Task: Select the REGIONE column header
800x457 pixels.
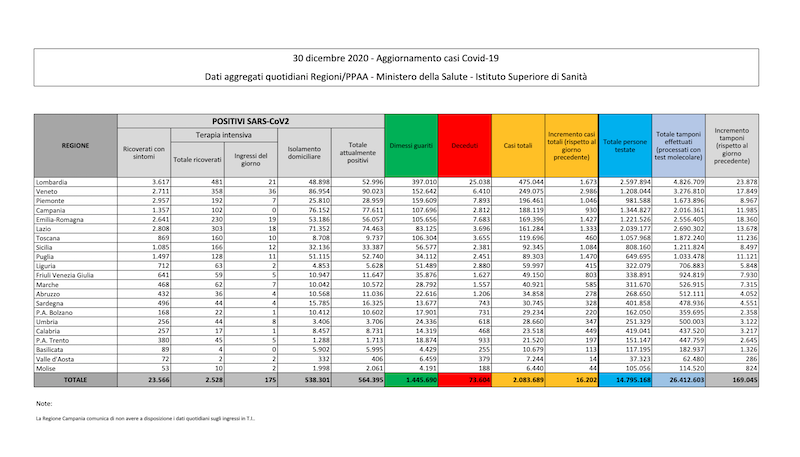Action: (x=74, y=145)
